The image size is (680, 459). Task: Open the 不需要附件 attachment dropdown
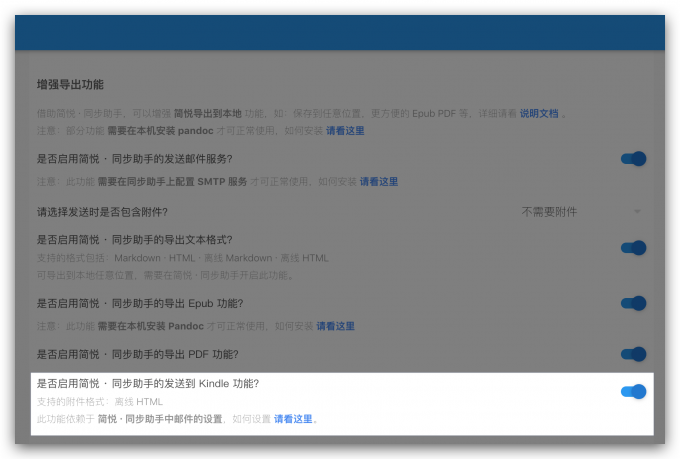click(581, 212)
